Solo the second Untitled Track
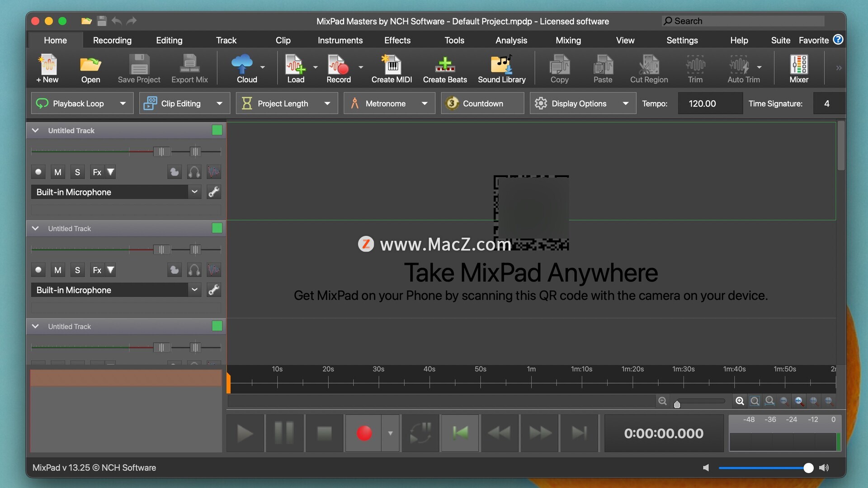The width and height of the screenshot is (868, 488). (x=77, y=270)
